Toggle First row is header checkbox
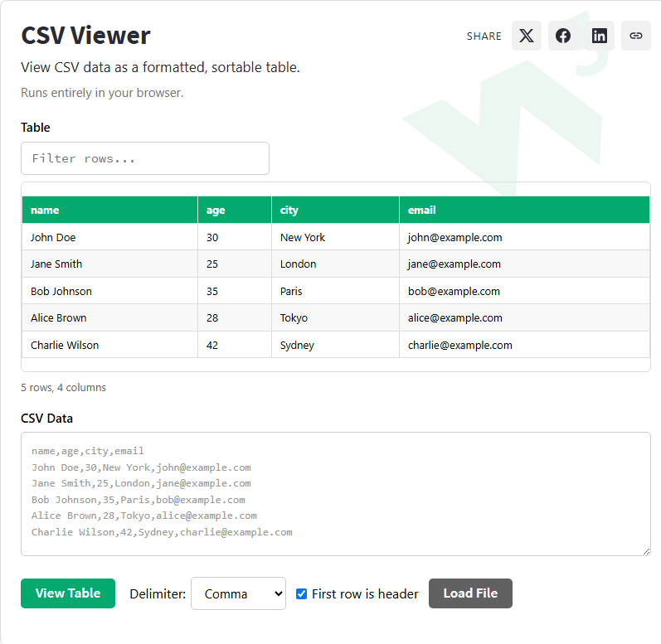The image size is (661, 644). (301, 594)
